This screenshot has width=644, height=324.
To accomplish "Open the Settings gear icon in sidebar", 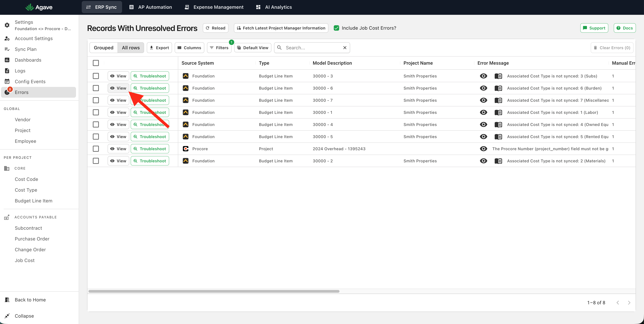I will pyautogui.click(x=7, y=25).
